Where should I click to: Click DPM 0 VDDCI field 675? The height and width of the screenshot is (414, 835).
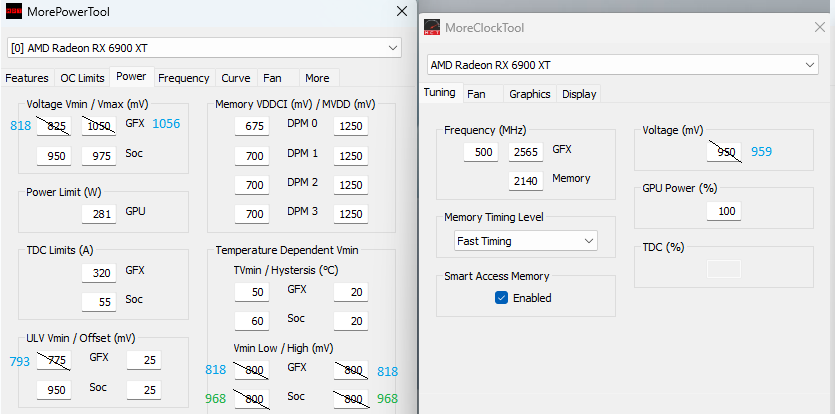pos(252,126)
